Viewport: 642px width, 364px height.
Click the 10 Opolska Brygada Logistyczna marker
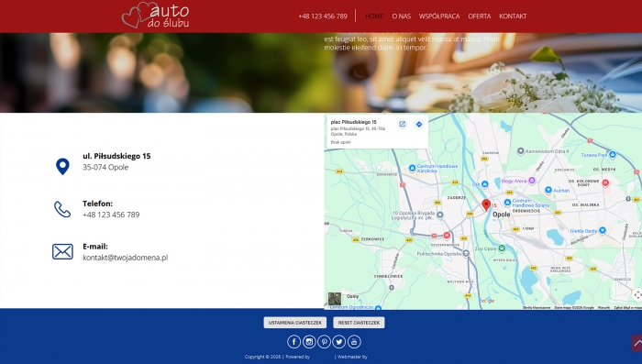click(x=439, y=215)
